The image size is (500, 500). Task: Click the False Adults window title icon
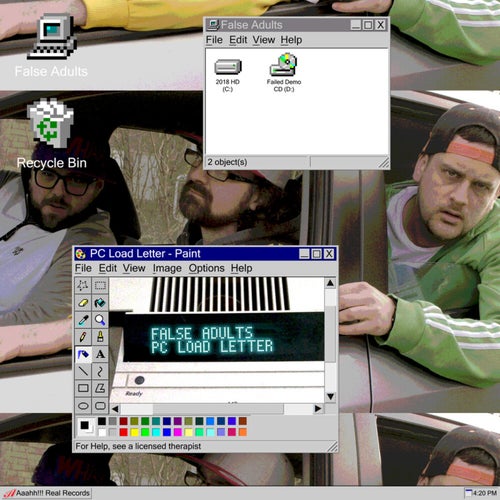[213, 25]
